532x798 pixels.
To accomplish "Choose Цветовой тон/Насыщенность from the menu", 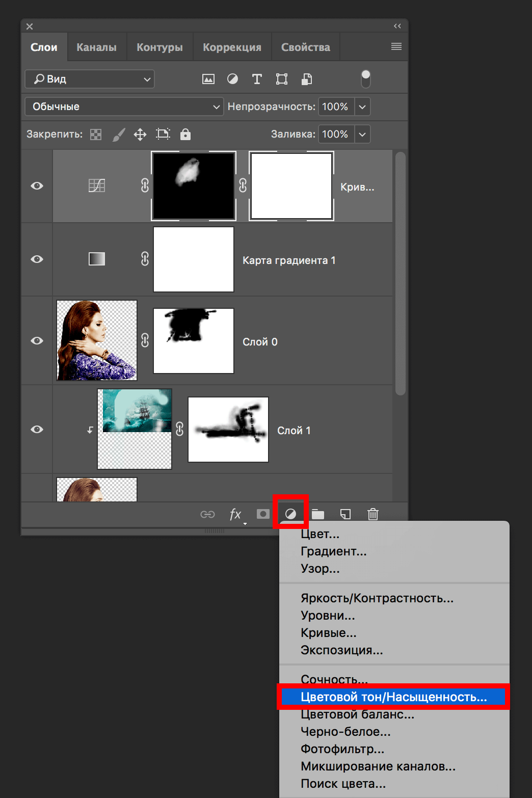I will pos(393,697).
